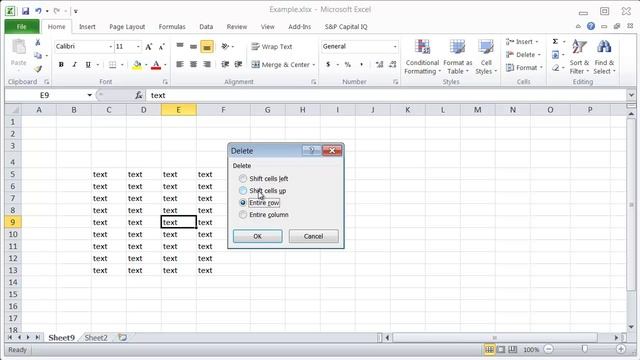Viewport: 640px width, 360px height.
Task: Click the Percent Style icon
Action: (348, 64)
